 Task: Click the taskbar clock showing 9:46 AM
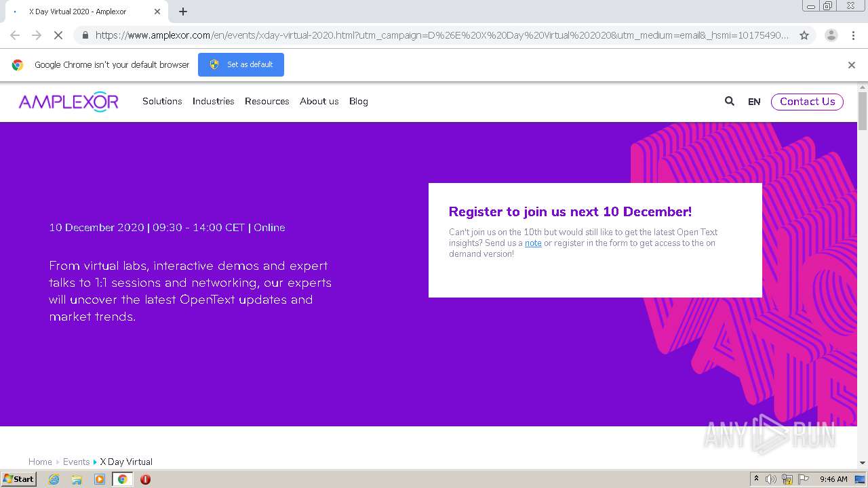[833, 479]
